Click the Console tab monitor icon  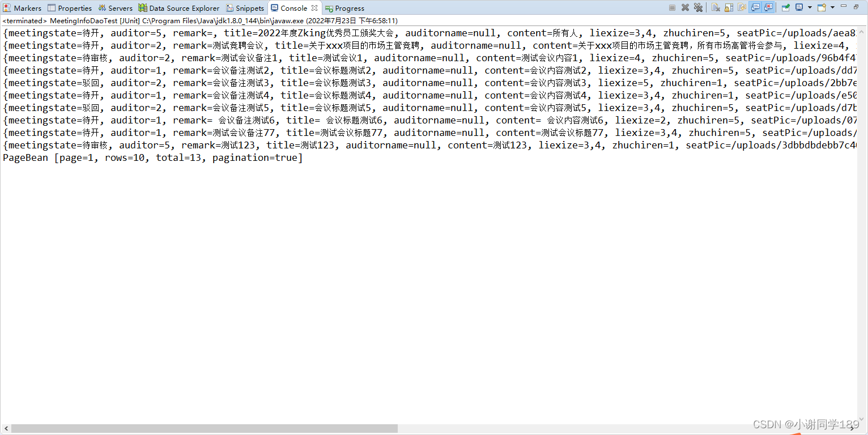(274, 8)
